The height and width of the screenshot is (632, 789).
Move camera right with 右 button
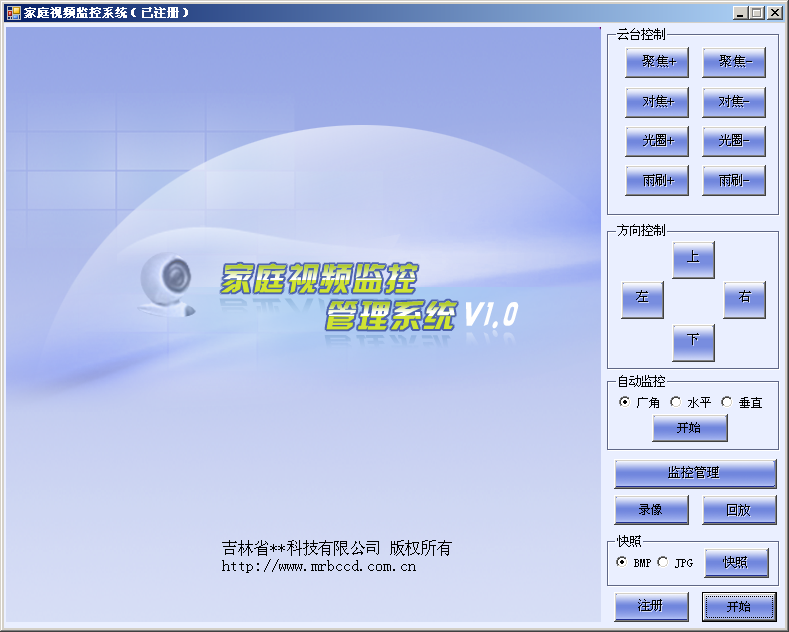click(744, 300)
